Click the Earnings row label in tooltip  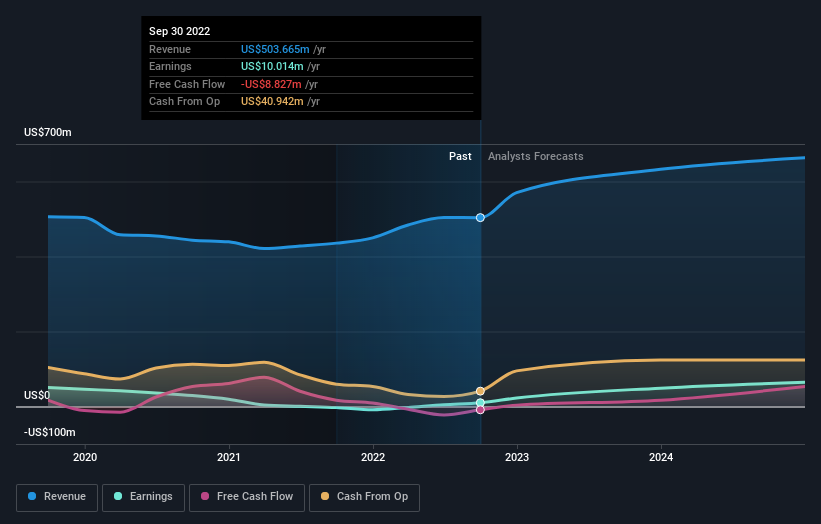point(170,66)
